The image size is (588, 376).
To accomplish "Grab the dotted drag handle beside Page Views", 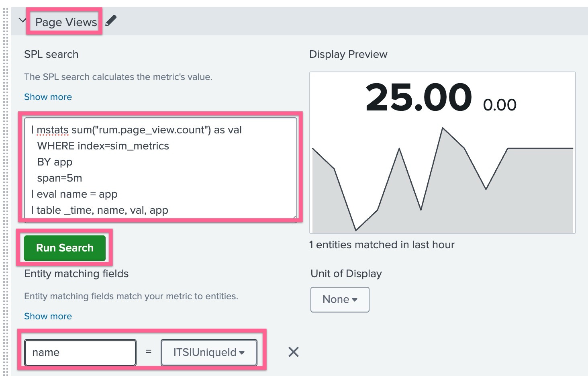I will tap(5, 192).
